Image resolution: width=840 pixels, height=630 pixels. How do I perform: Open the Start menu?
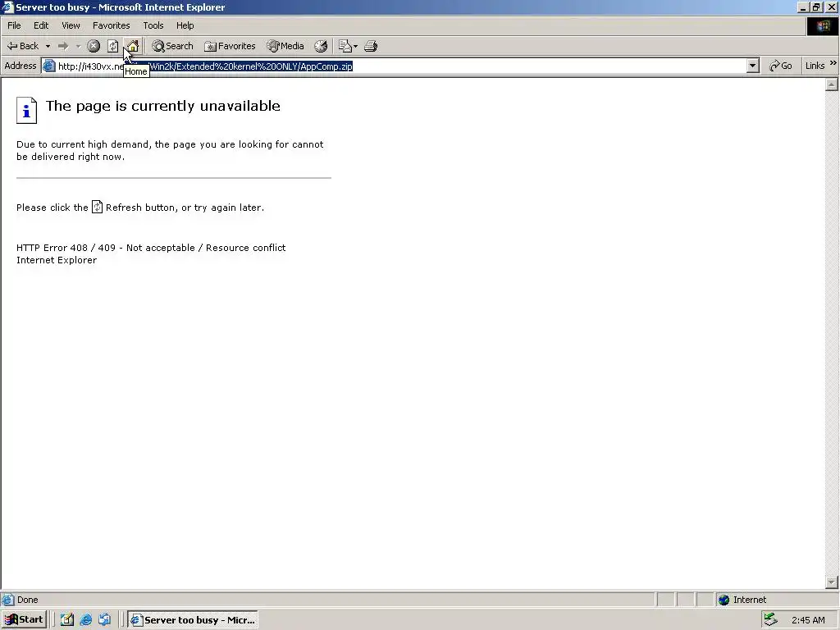24,620
